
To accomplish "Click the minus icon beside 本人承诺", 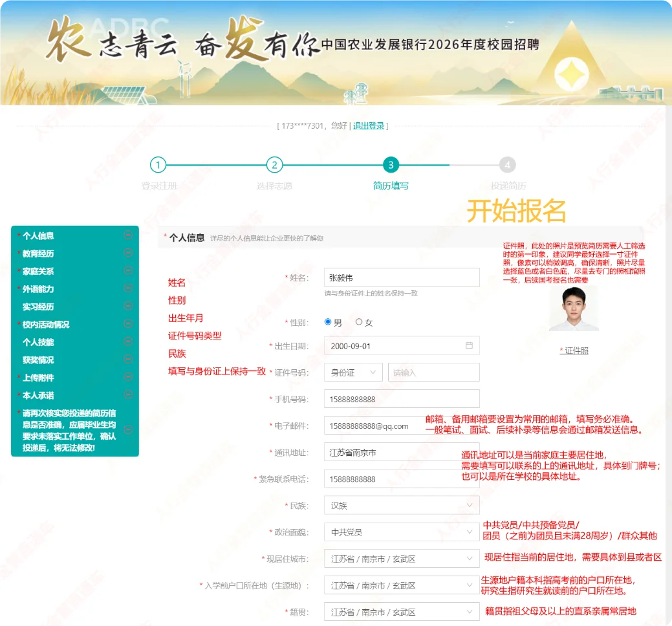I will (x=128, y=394).
